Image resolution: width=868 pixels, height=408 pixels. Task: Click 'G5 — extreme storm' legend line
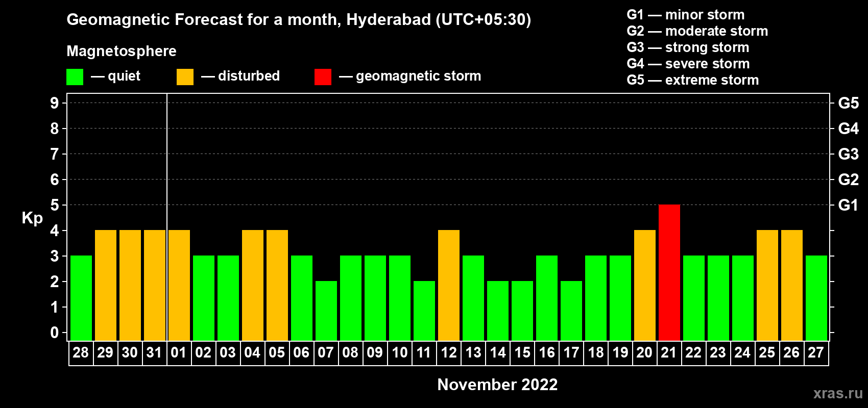693,80
